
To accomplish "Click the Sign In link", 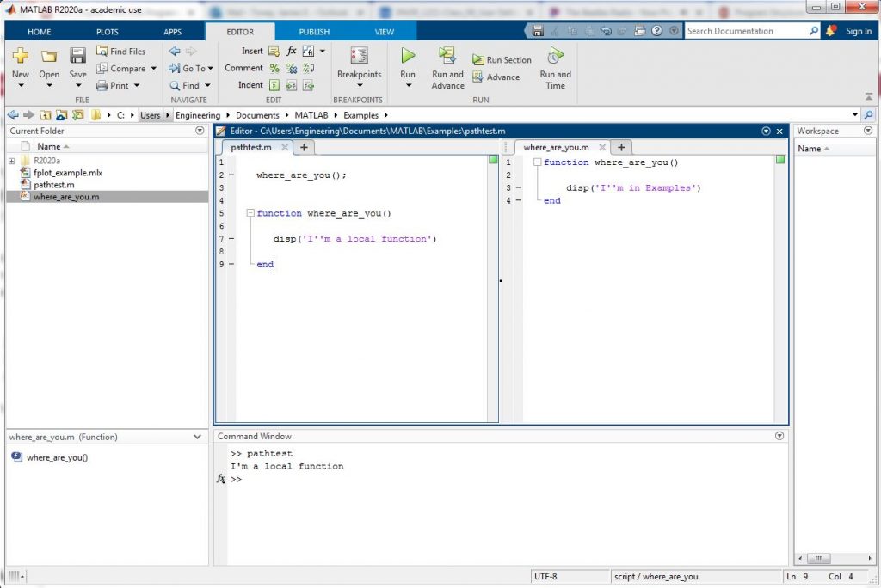I will tap(858, 31).
